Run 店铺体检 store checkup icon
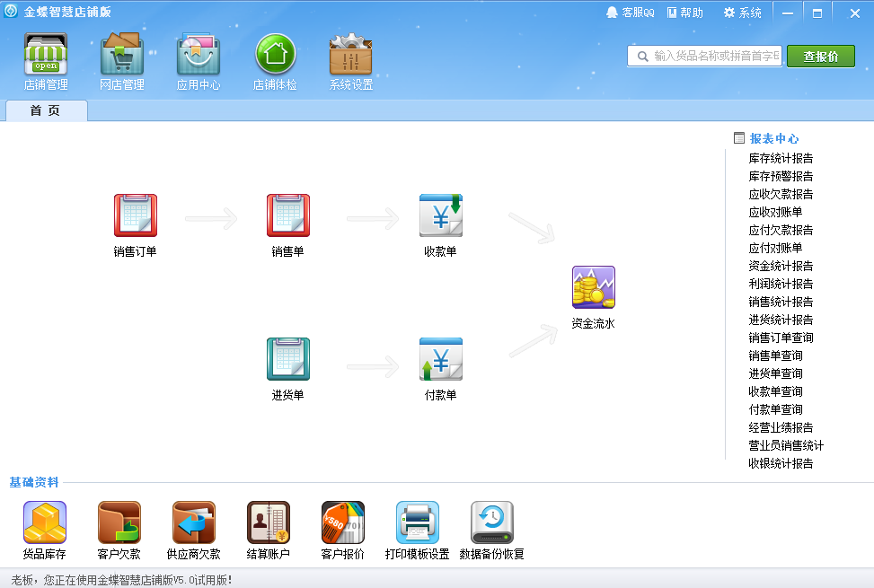 click(x=275, y=54)
